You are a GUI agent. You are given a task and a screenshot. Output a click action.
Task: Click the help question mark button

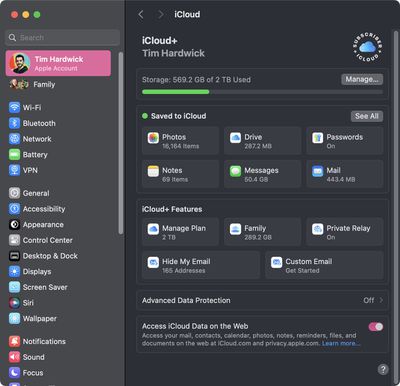383,369
